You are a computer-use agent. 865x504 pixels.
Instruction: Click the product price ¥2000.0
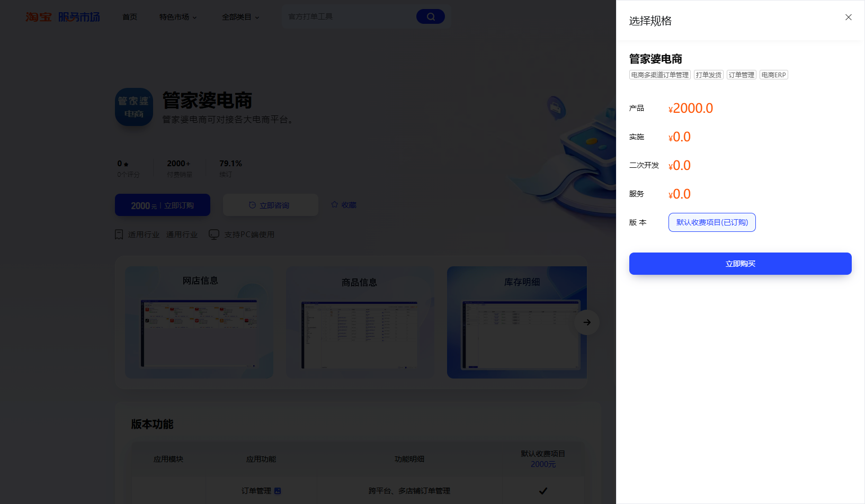click(x=691, y=109)
